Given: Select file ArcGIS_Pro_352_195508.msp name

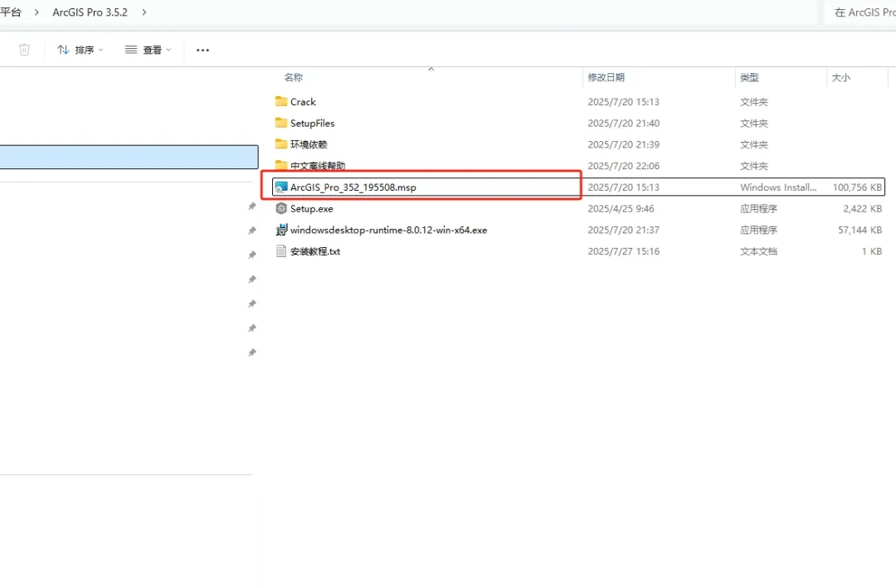Looking at the screenshot, I should pyautogui.click(x=353, y=187).
